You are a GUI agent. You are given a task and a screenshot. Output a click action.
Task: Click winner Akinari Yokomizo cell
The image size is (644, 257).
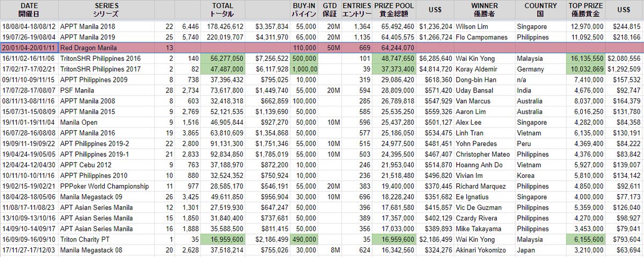click(x=485, y=249)
